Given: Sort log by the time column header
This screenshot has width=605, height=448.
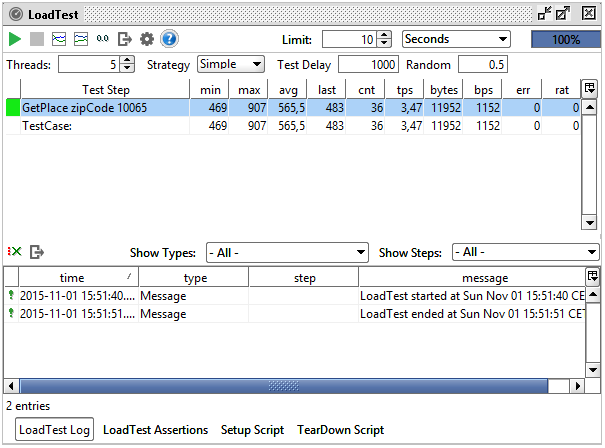Looking at the screenshot, I should click(x=78, y=277).
